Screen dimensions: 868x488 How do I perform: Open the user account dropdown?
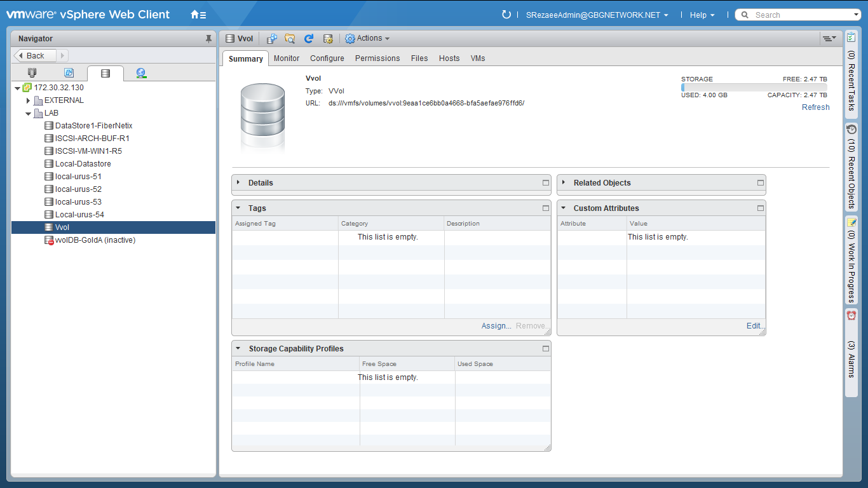pos(597,15)
